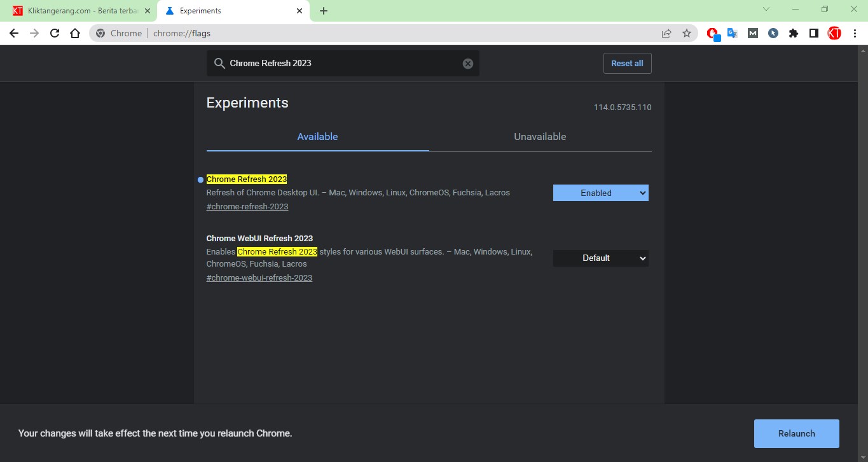Clear the flags search text
This screenshot has width=868, height=462.
(468, 64)
